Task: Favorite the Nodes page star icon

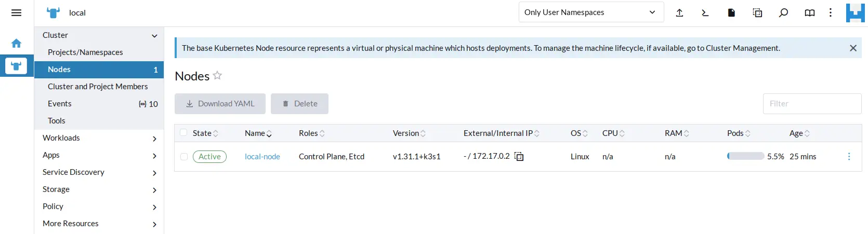Action: [217, 76]
